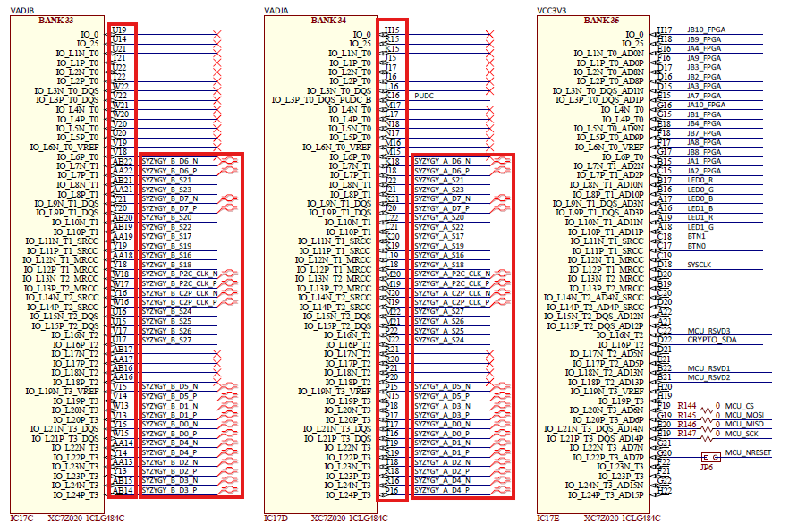Select pin name IO_L14P_T2_AD4P_SRCC in Bank 35

[595, 307]
